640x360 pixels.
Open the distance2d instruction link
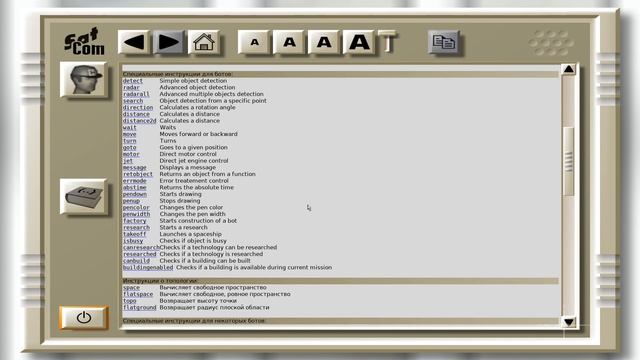coord(140,121)
